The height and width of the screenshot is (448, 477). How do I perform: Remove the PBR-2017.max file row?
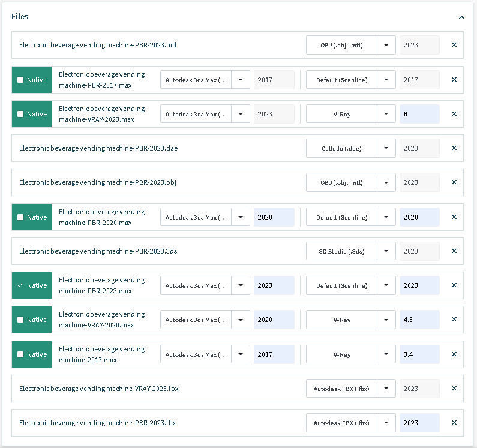click(x=454, y=80)
